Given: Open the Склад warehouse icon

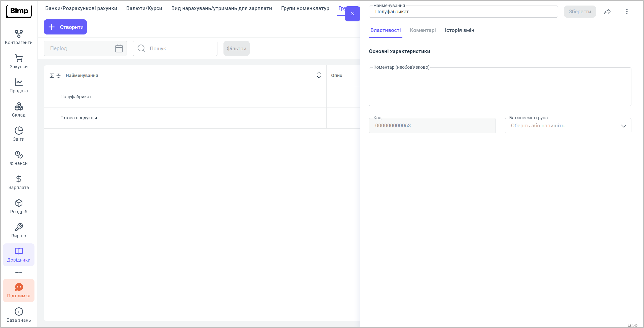Looking at the screenshot, I should click(19, 107).
